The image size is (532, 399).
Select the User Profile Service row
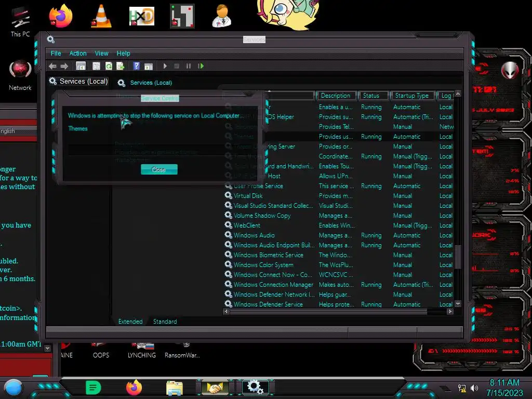tap(339, 186)
